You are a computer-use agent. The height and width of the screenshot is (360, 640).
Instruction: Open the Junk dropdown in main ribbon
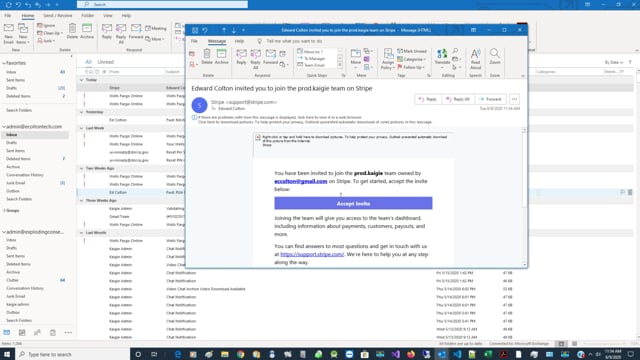[x=46, y=41]
